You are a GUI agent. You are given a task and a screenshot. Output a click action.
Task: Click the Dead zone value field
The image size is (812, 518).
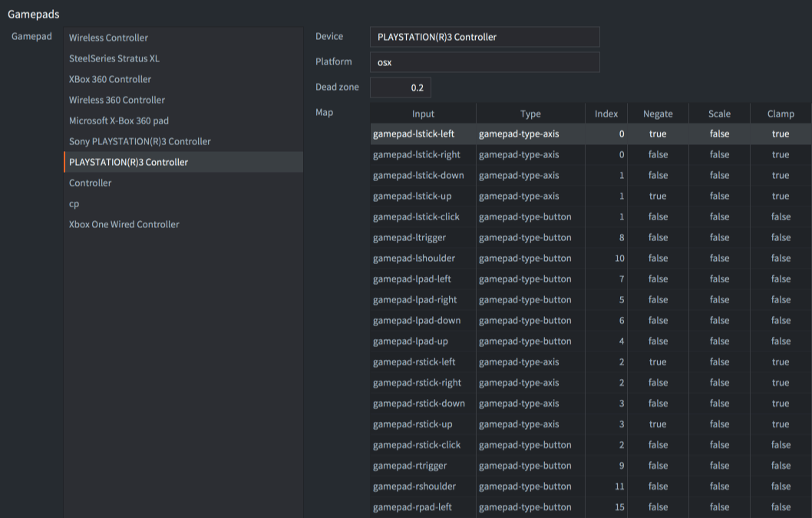pyautogui.click(x=401, y=87)
